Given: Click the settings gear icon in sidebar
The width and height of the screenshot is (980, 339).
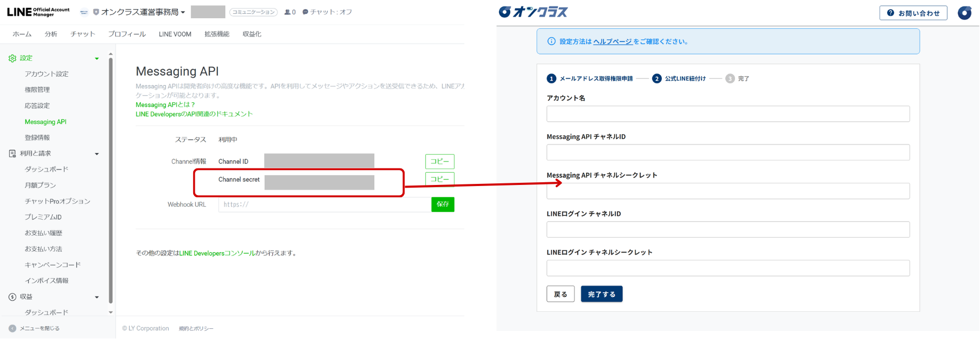Looking at the screenshot, I should tap(12, 58).
